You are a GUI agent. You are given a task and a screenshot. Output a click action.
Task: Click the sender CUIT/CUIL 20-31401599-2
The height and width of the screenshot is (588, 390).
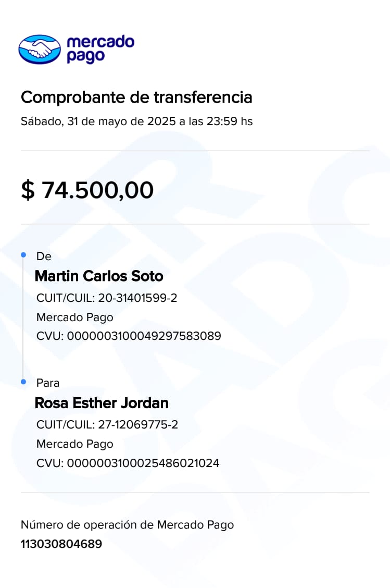point(107,298)
